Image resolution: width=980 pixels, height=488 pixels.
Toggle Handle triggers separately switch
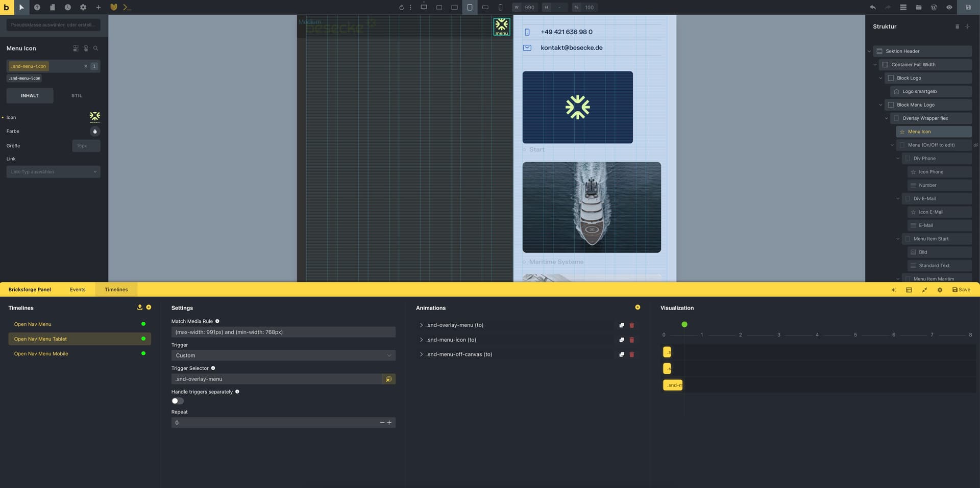coord(177,401)
